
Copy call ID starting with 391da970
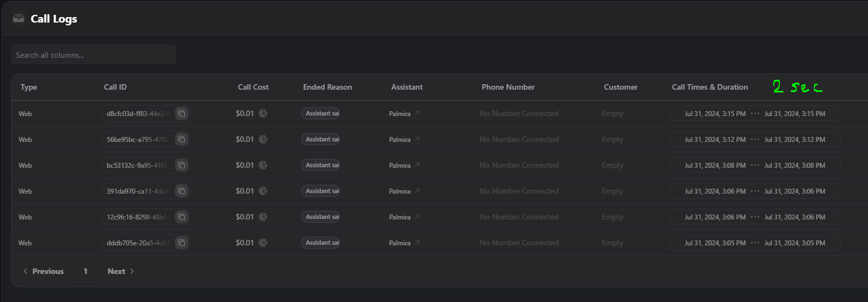pos(182,191)
